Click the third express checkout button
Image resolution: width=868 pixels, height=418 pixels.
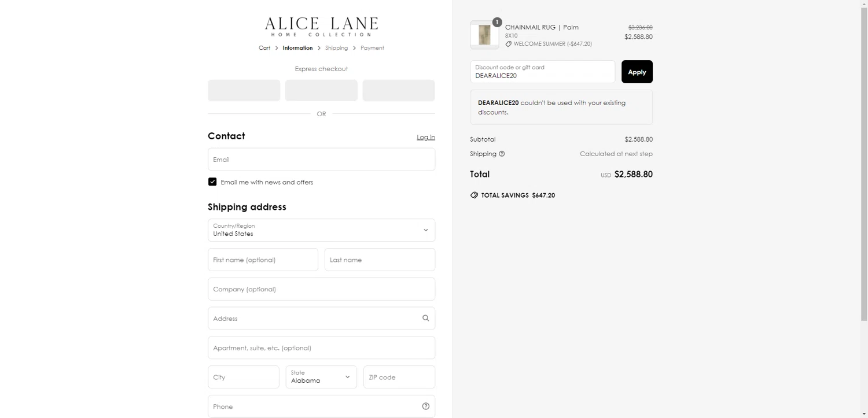[x=399, y=90]
